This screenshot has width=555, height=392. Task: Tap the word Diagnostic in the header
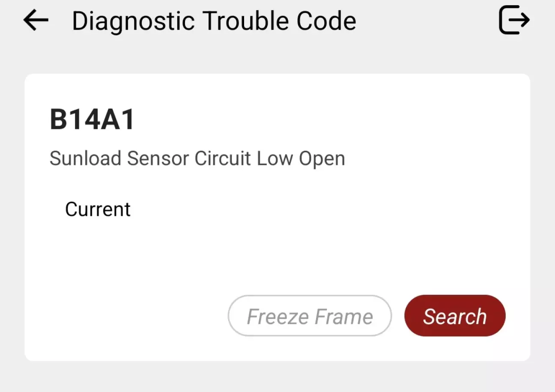[133, 21]
